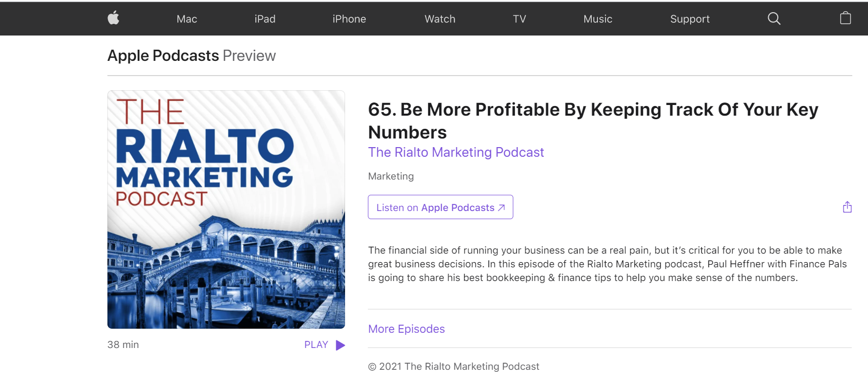Click the Marketing category text
Viewport: 868px width, 384px height.
391,176
